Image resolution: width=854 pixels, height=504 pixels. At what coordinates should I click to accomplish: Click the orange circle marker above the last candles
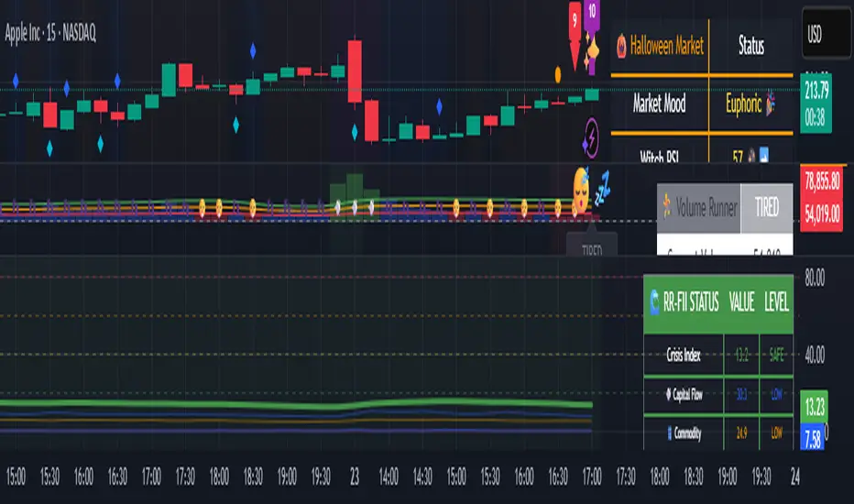pos(558,74)
